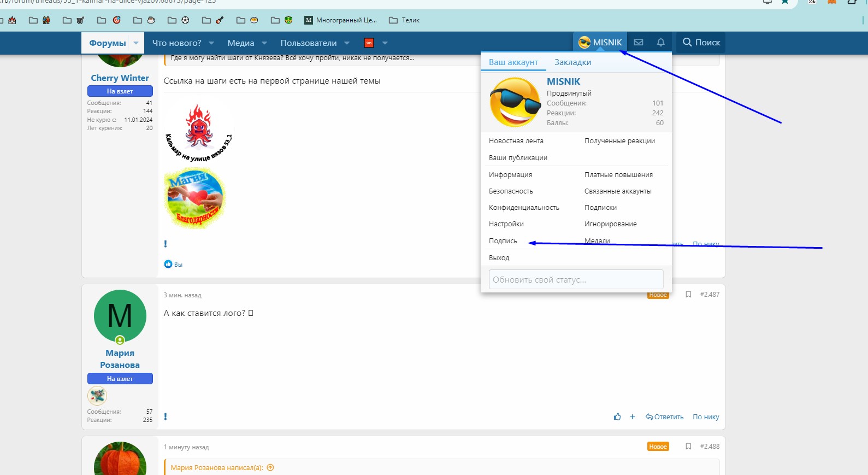The image size is (868, 475).
Task: Open Безопасность settings
Action: tap(511, 191)
